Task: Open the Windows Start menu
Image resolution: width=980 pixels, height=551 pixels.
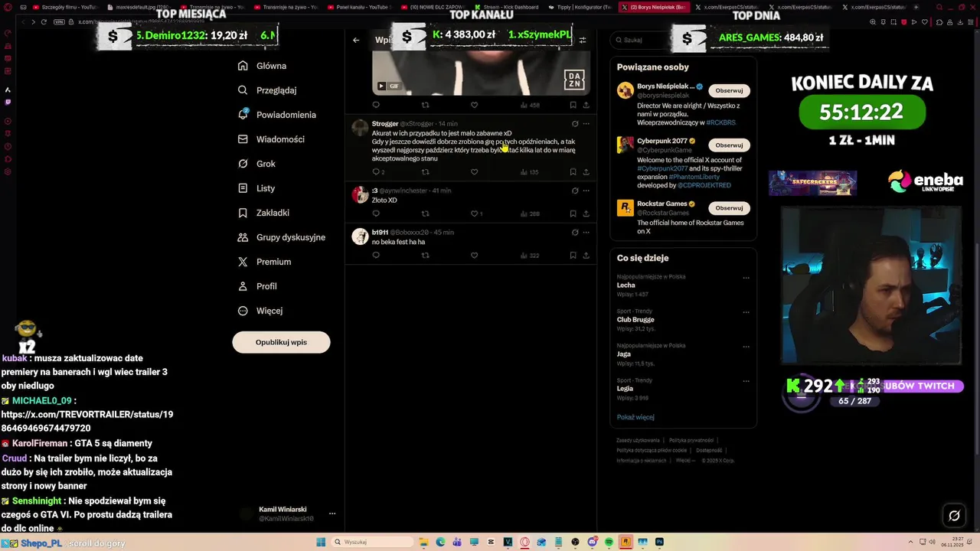Action: [x=321, y=542]
